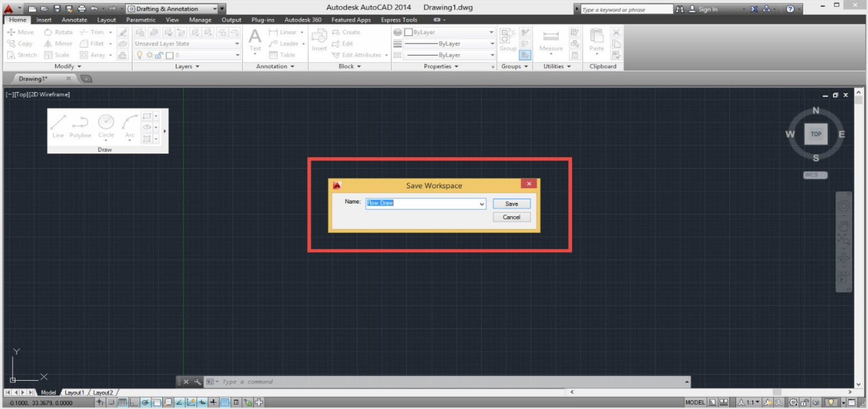Open the workspace Name dropdown list

tap(482, 203)
